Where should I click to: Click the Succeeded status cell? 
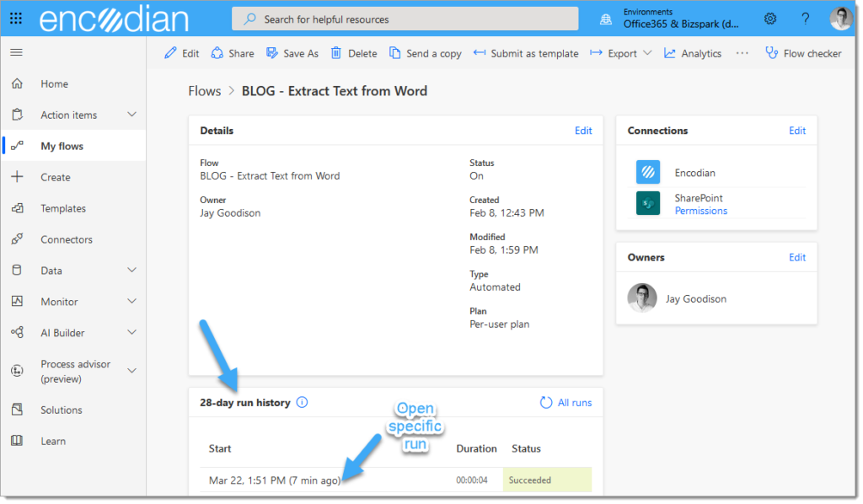pyautogui.click(x=547, y=480)
